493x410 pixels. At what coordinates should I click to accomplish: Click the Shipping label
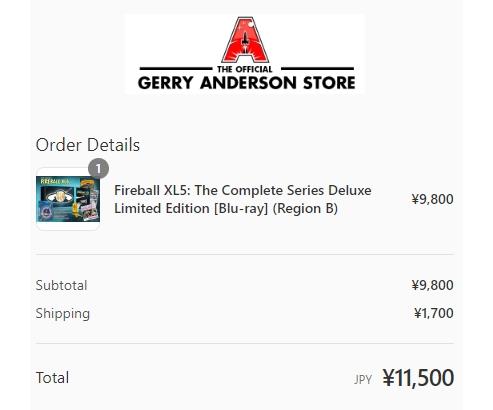[x=63, y=314]
